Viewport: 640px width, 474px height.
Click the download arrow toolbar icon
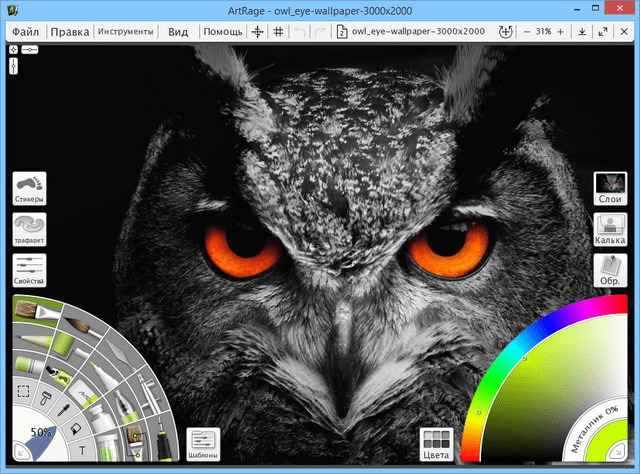pos(582,31)
